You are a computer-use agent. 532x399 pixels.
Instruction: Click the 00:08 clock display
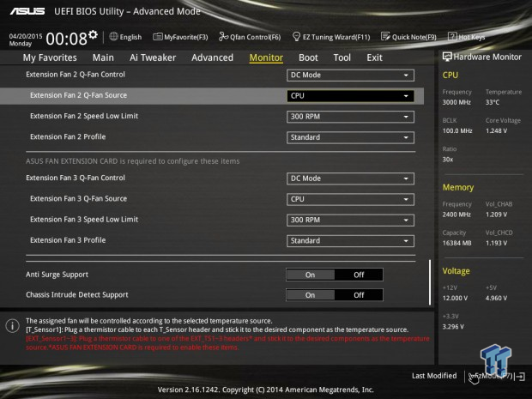click(67, 39)
